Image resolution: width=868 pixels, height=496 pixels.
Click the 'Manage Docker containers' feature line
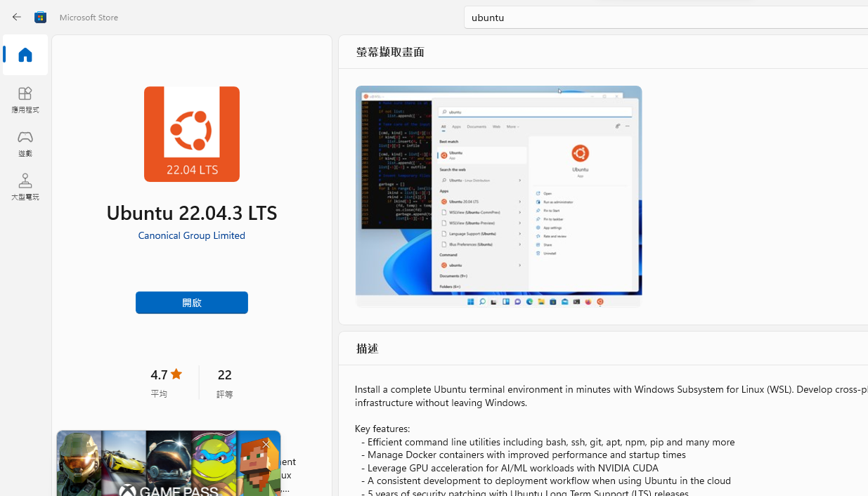click(x=524, y=454)
